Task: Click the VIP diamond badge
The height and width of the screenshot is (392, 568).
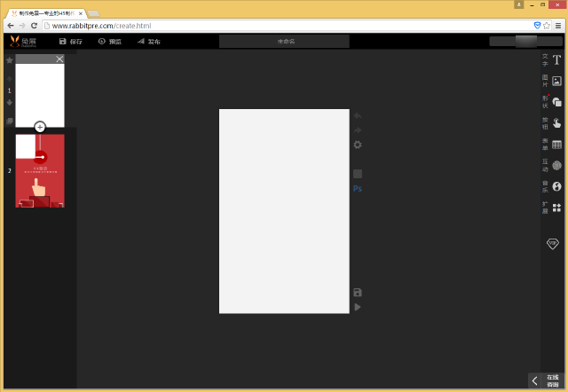Action: point(552,243)
